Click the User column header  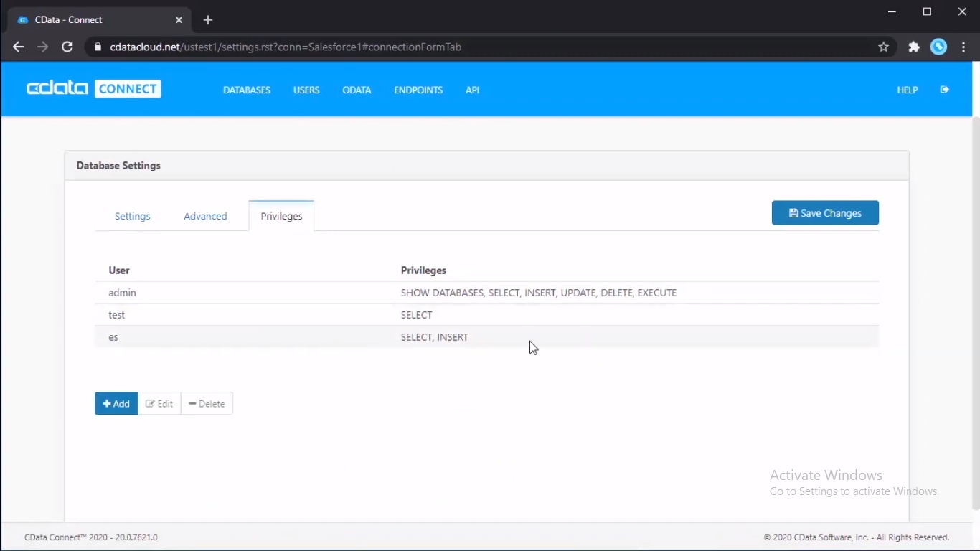[x=119, y=270]
